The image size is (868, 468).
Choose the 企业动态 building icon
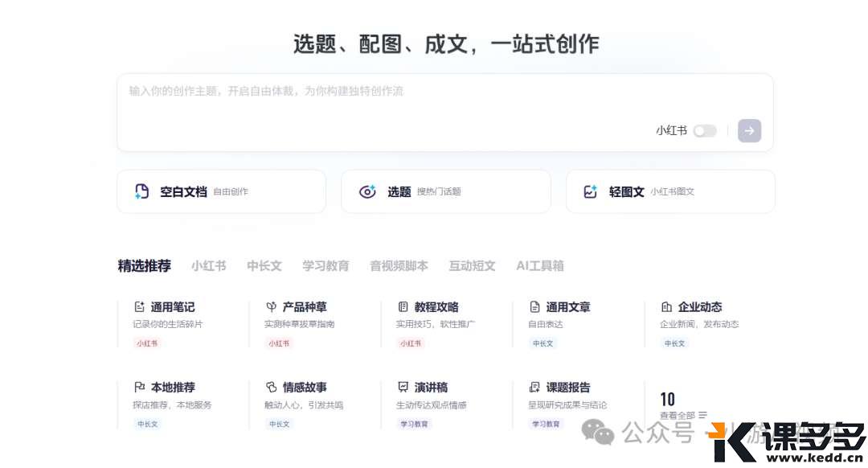click(x=666, y=307)
